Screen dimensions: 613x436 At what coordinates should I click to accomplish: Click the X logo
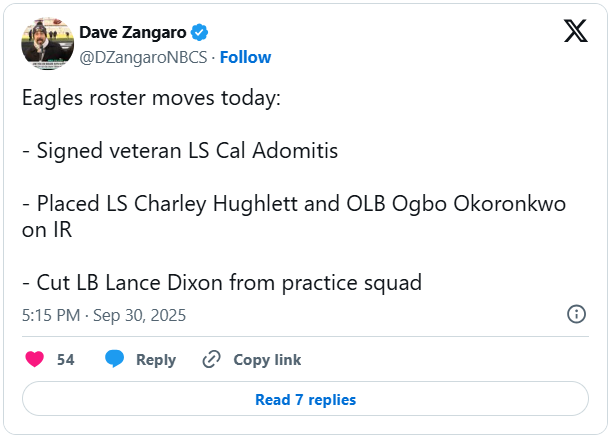[576, 32]
